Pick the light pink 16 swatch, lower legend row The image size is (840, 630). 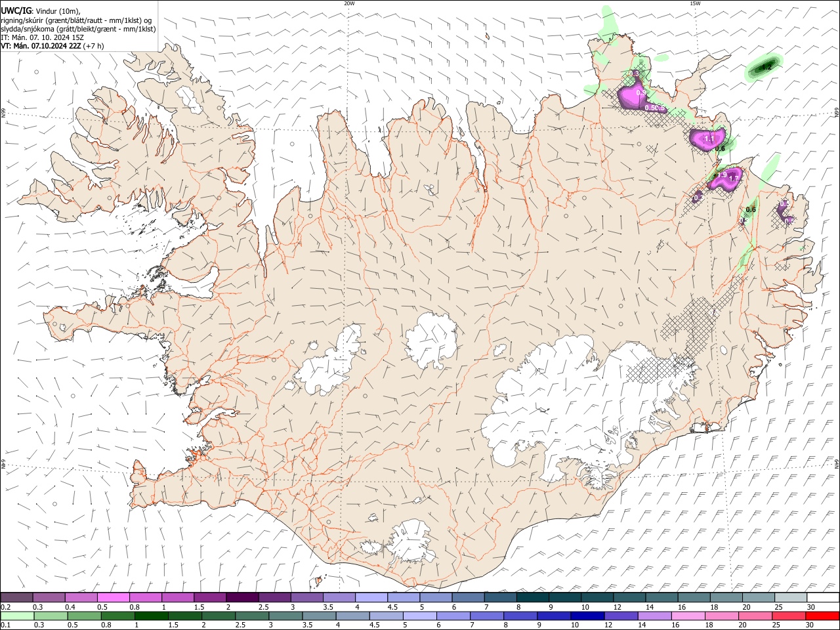(688, 616)
